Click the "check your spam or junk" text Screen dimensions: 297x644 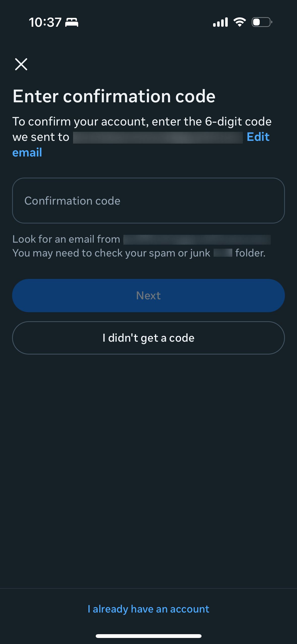point(111,253)
